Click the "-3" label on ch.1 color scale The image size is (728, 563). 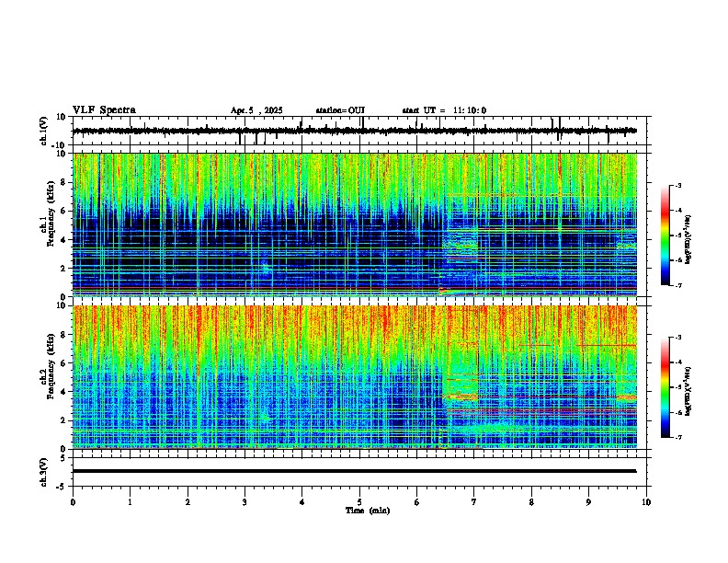(678, 185)
